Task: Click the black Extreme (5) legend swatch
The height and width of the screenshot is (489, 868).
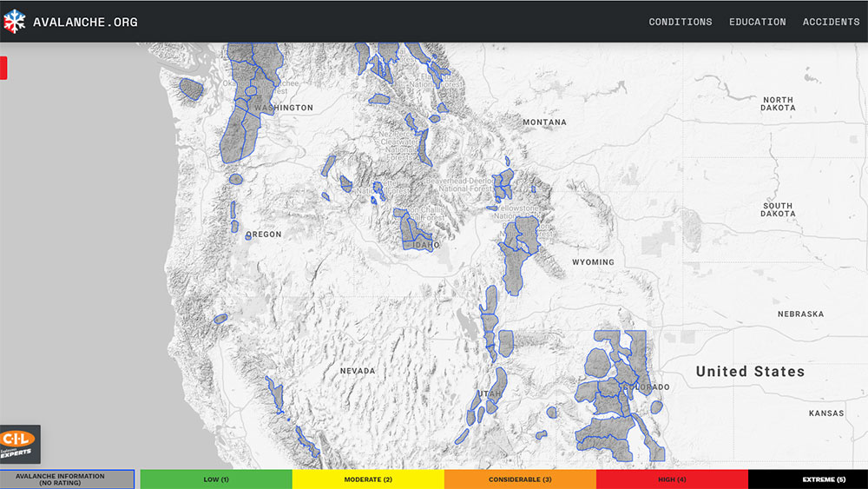Action: click(807, 479)
